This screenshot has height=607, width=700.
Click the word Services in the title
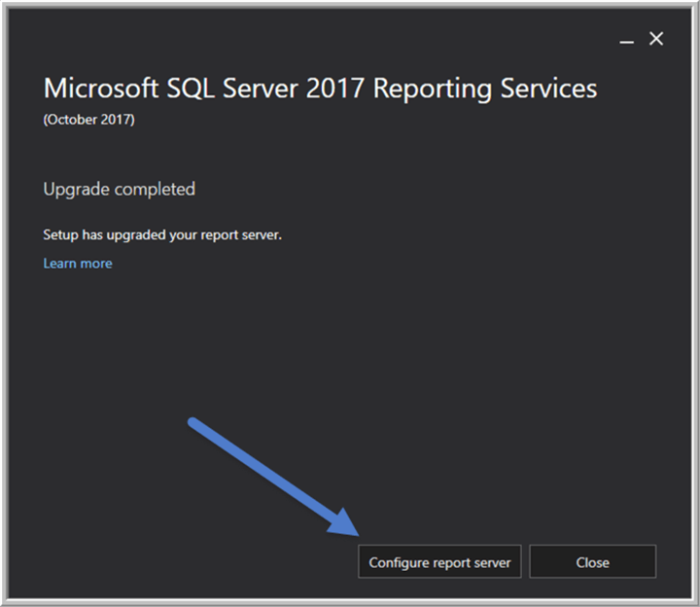coord(548,89)
